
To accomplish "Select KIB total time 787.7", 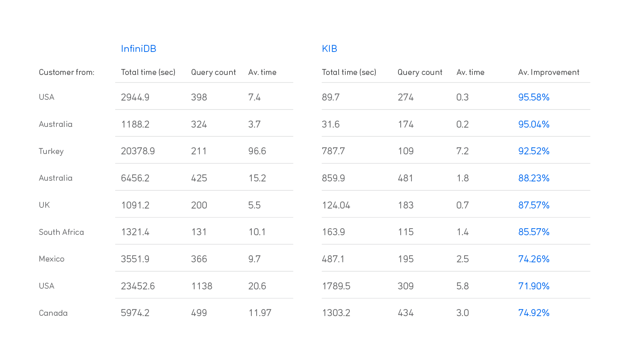I will (333, 151).
